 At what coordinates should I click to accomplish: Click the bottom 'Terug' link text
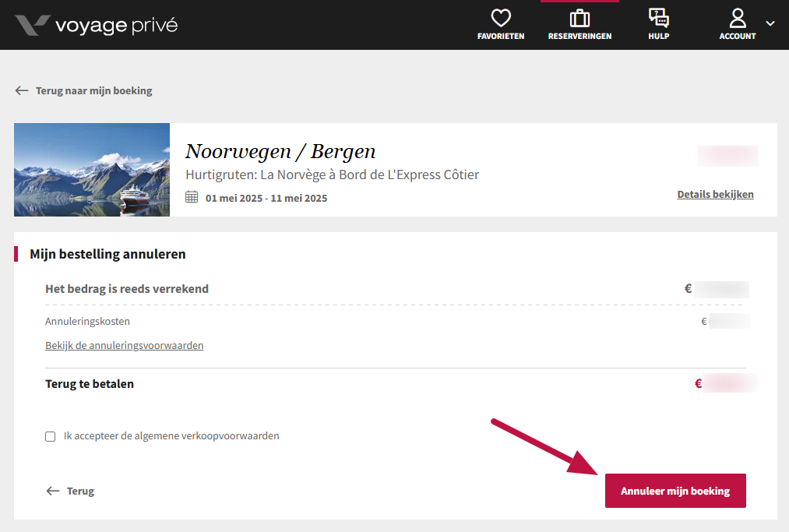click(x=80, y=491)
